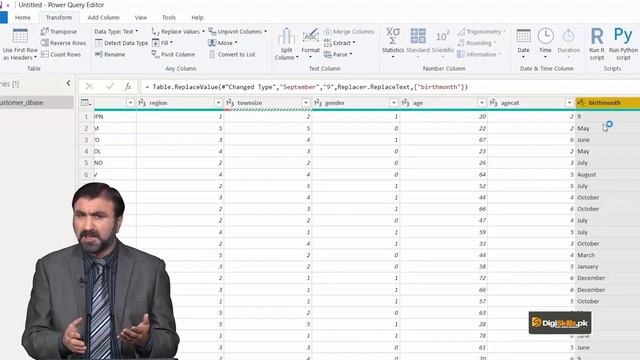
Task: Collapse the Queries pane chevron
Action: click(68, 83)
